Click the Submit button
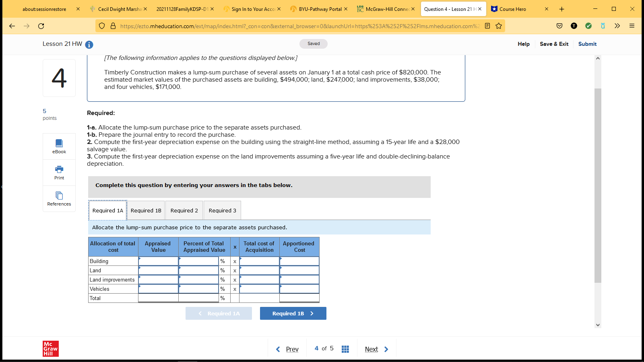The image size is (644, 362). (587, 44)
